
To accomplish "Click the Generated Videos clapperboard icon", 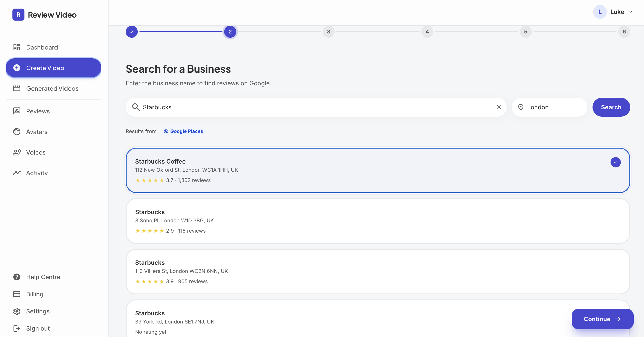I will coord(17,89).
